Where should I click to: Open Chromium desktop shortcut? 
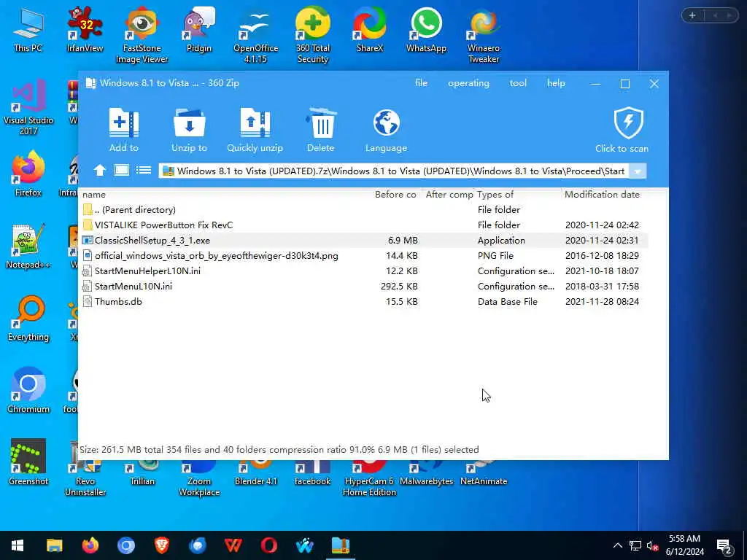click(28, 389)
